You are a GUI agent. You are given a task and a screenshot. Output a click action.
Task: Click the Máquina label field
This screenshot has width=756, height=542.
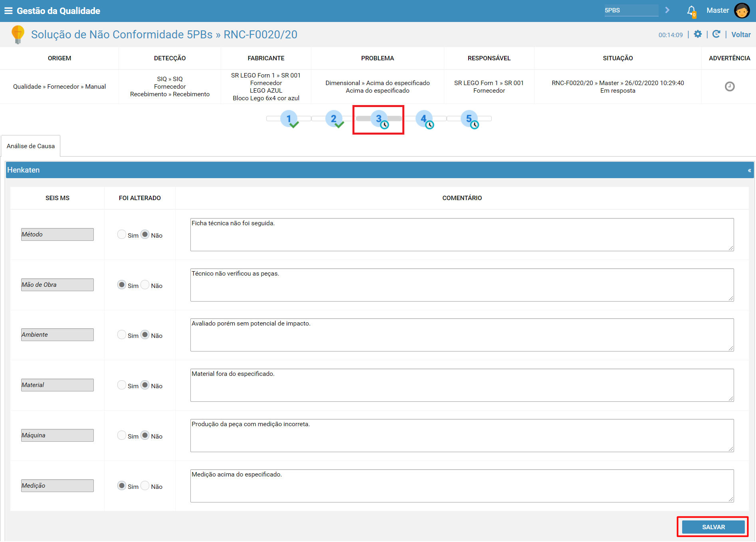(57, 435)
